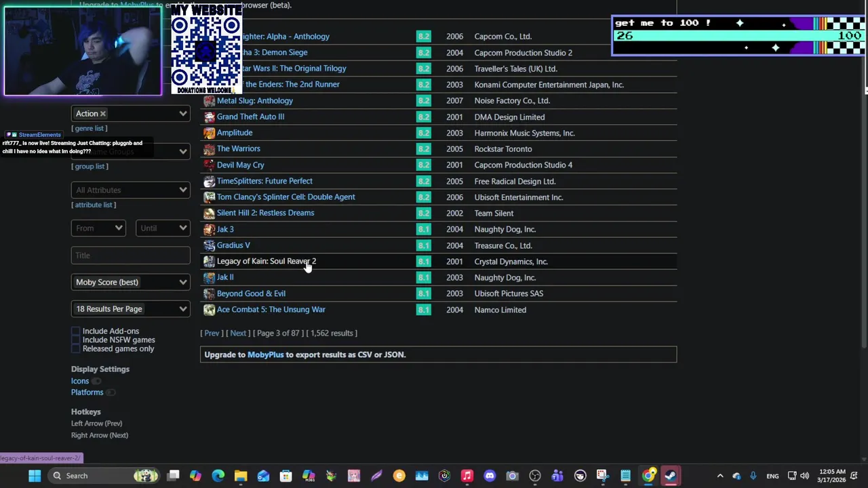Expand the genre dropdown showing Action
The height and width of the screenshot is (488, 868).
coord(182,114)
